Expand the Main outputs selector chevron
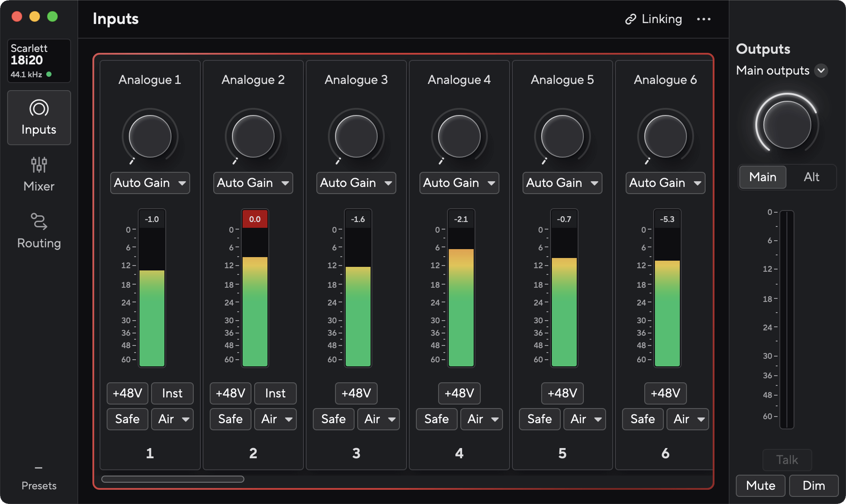Screen dimensions: 846x504 (822, 71)
